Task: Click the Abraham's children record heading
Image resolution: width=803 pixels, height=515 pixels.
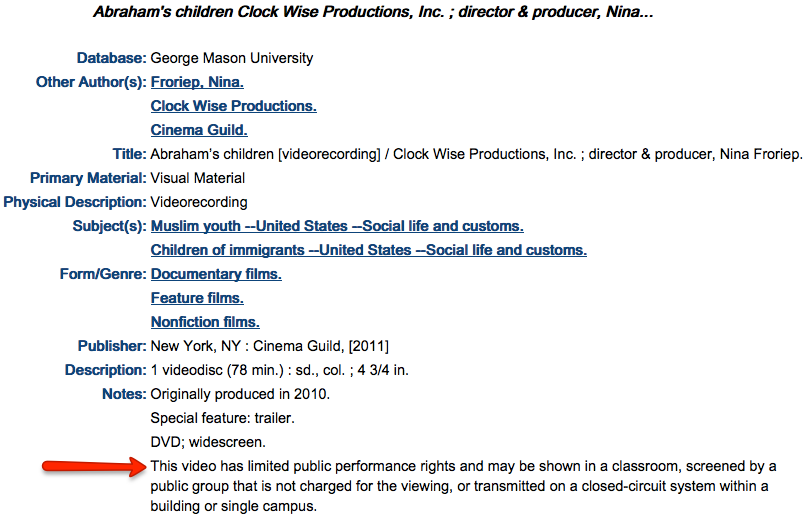Action: point(373,12)
